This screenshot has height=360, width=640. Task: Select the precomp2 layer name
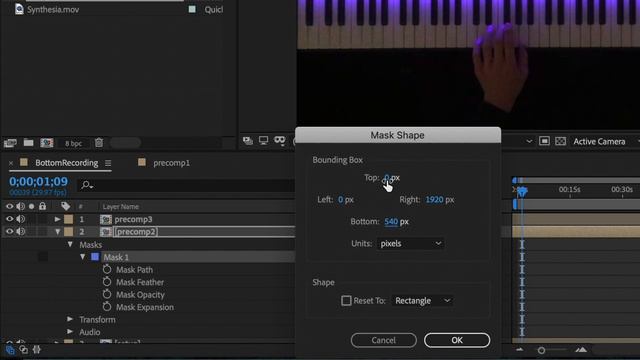point(136,232)
